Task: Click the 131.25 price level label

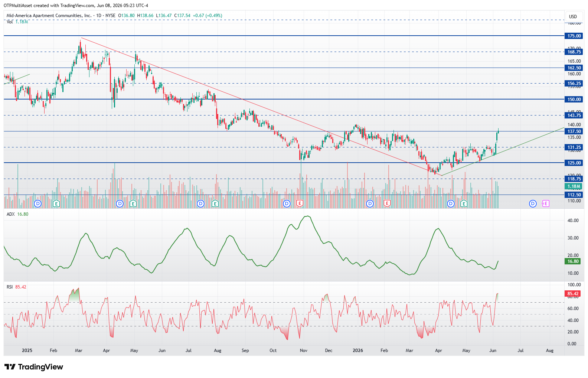Action: coord(574,147)
